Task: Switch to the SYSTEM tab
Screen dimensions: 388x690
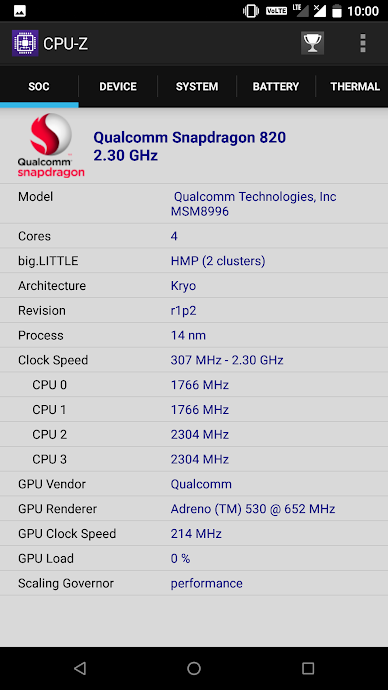Action: coord(197,87)
